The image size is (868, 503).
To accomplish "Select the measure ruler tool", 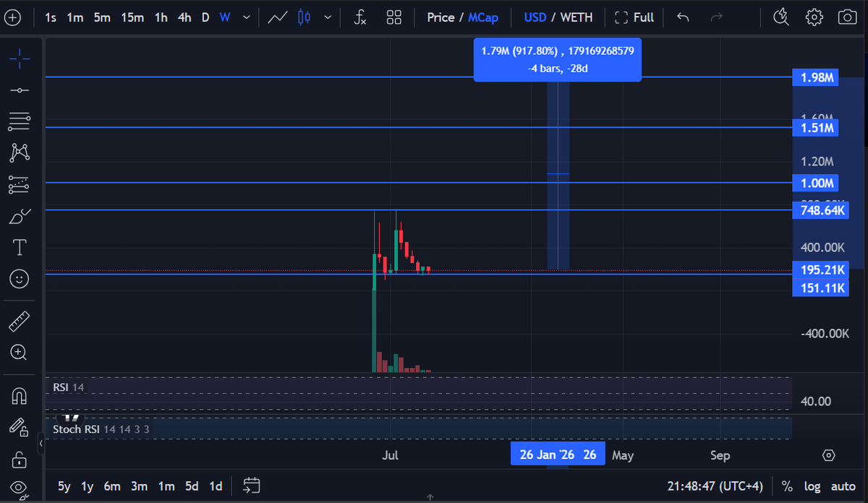I will [x=20, y=320].
